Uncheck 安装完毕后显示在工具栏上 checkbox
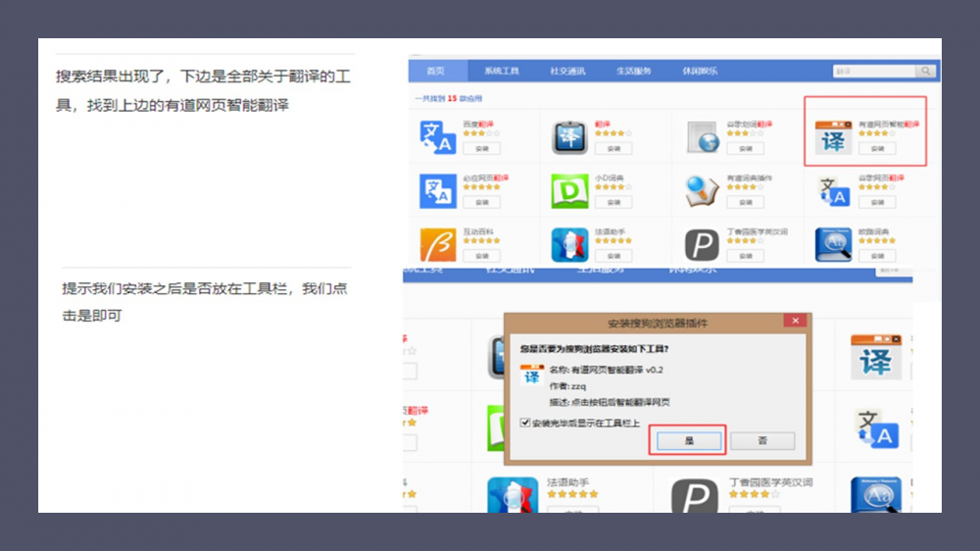 (524, 423)
